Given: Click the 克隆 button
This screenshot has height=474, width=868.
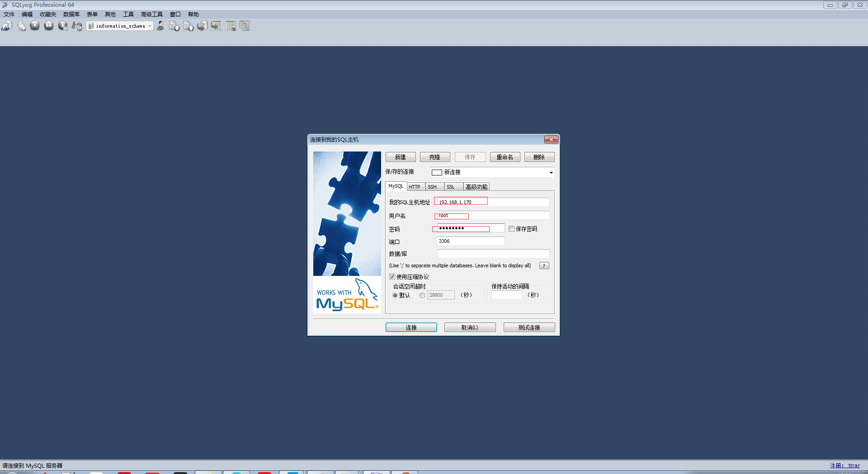Looking at the screenshot, I should pyautogui.click(x=435, y=157).
